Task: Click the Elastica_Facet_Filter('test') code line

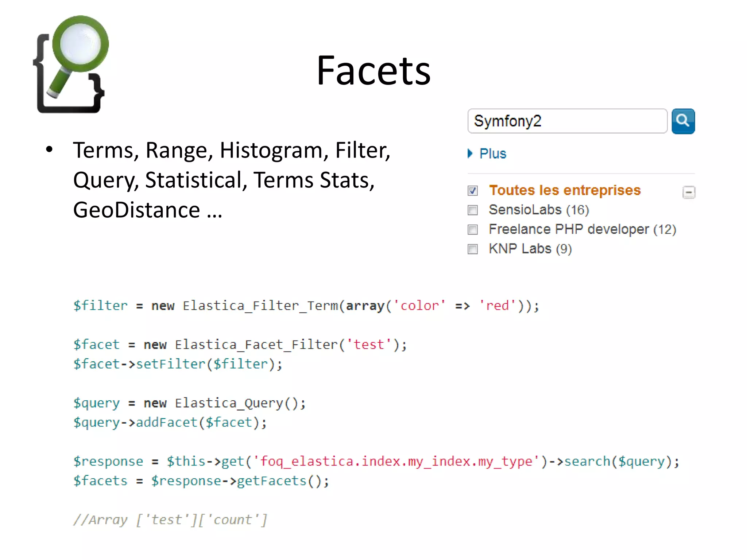Action: [240, 345]
